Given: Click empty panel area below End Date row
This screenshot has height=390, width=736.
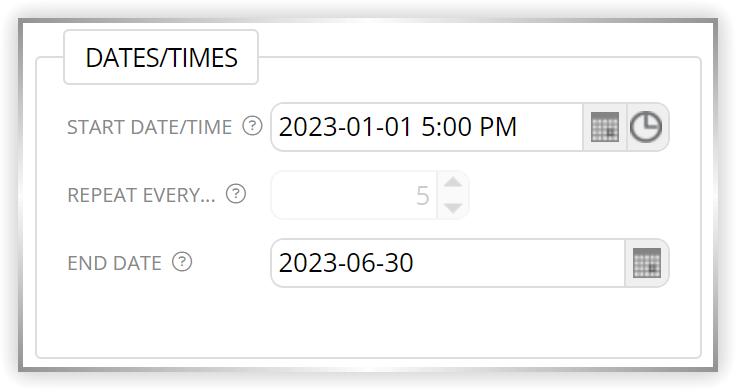Looking at the screenshot, I should coord(368,324).
